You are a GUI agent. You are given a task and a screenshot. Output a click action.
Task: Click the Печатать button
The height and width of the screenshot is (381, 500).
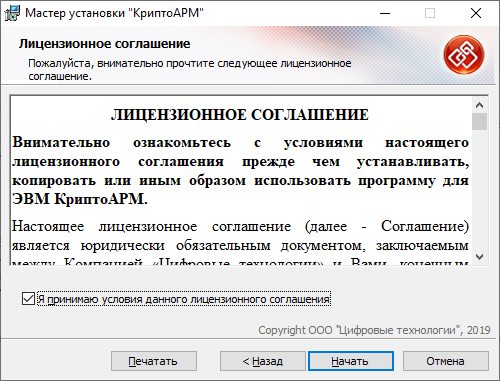[x=154, y=361]
